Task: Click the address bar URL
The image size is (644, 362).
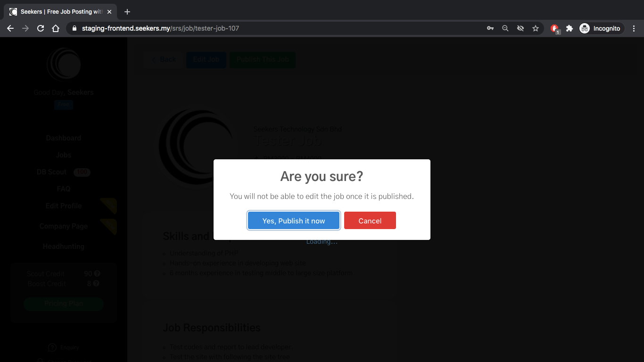Action: (160, 28)
